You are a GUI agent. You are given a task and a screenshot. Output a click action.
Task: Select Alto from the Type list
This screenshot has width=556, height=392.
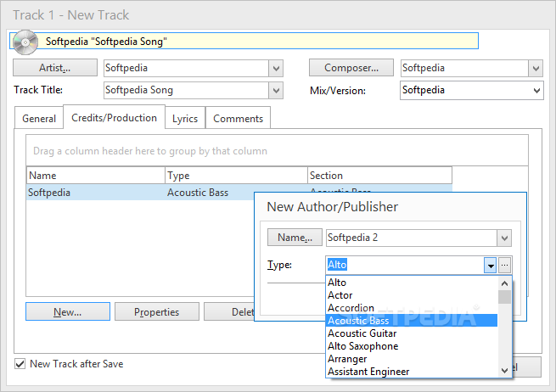click(412, 283)
